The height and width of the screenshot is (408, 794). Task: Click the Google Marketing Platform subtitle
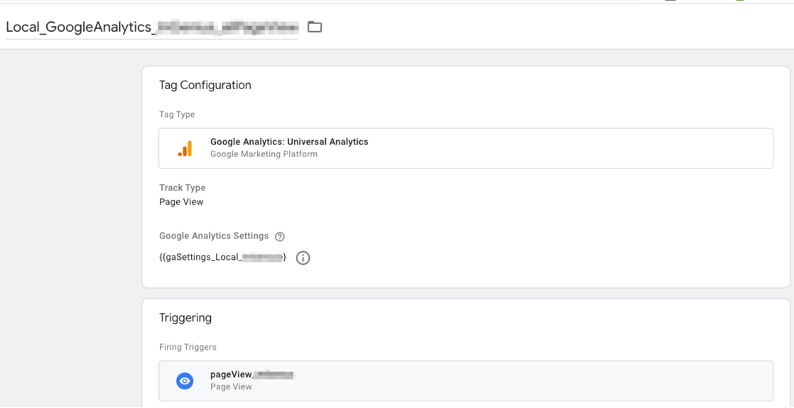pos(264,155)
